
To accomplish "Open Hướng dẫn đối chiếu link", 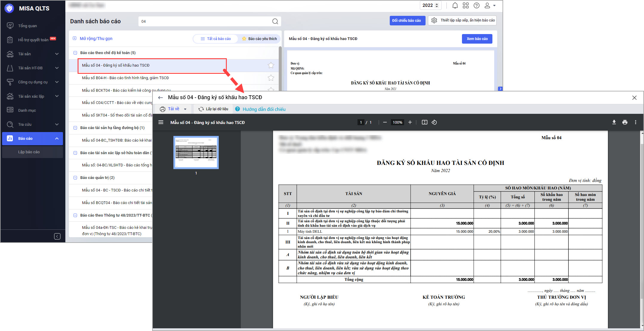I will pos(264,109).
